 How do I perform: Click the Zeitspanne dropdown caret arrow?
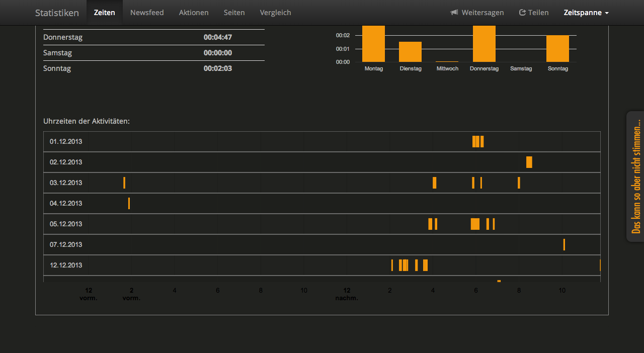click(607, 13)
